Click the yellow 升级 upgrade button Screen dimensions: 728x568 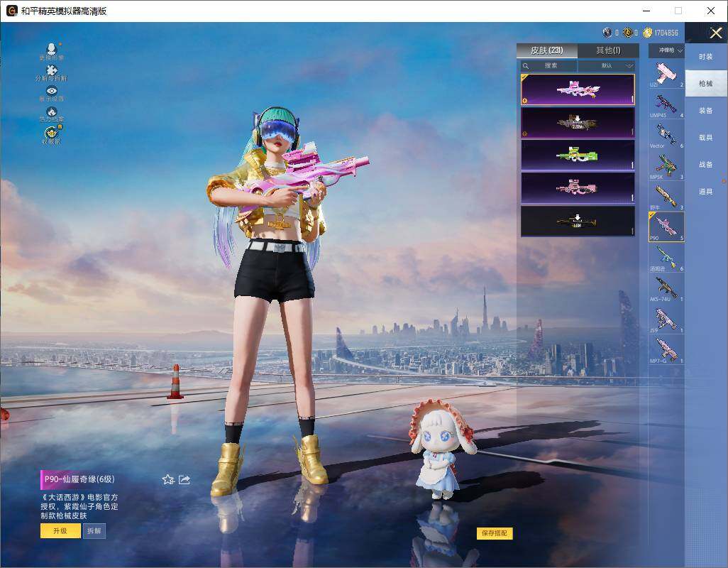pyautogui.click(x=60, y=531)
